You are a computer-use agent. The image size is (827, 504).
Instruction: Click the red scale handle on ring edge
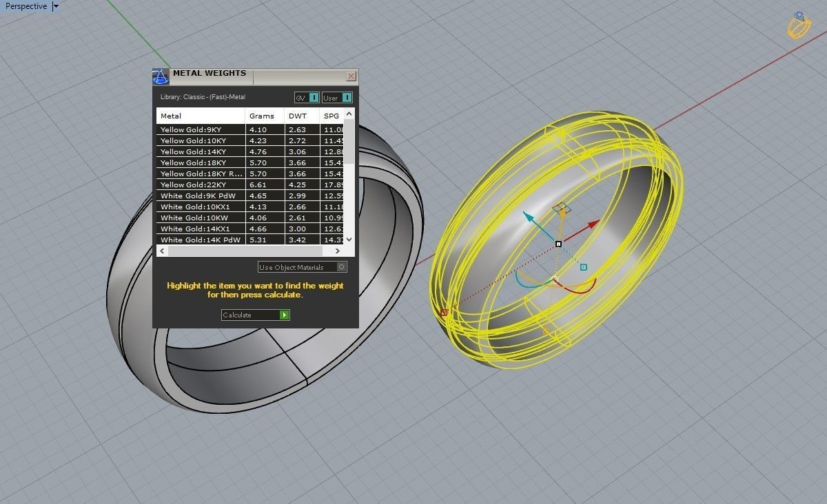[444, 313]
